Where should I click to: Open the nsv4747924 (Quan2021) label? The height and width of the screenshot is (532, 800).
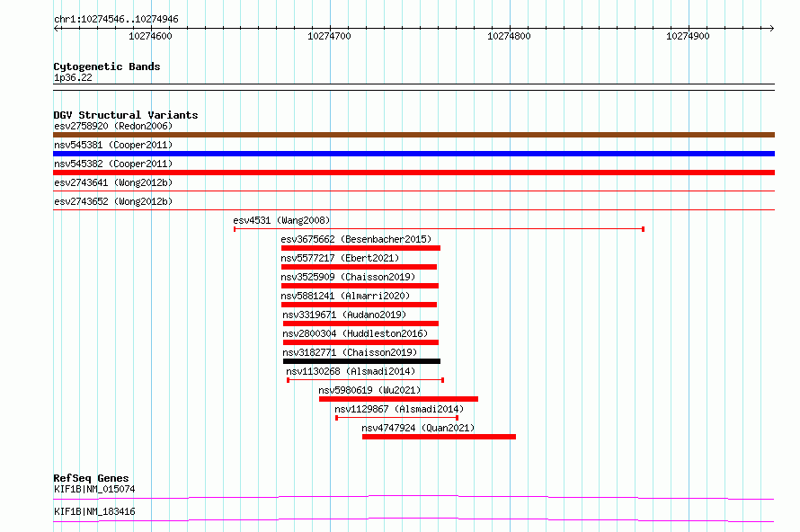(418, 428)
